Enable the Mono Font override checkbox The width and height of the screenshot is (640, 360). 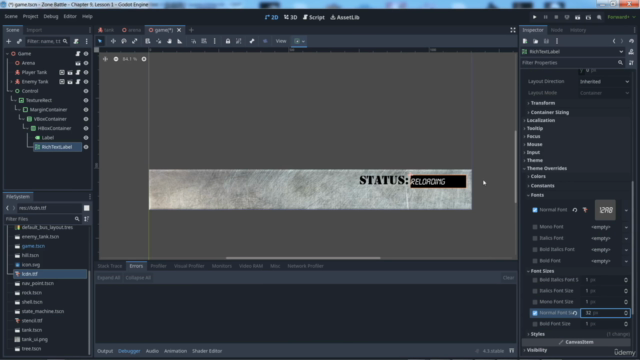[535, 227]
